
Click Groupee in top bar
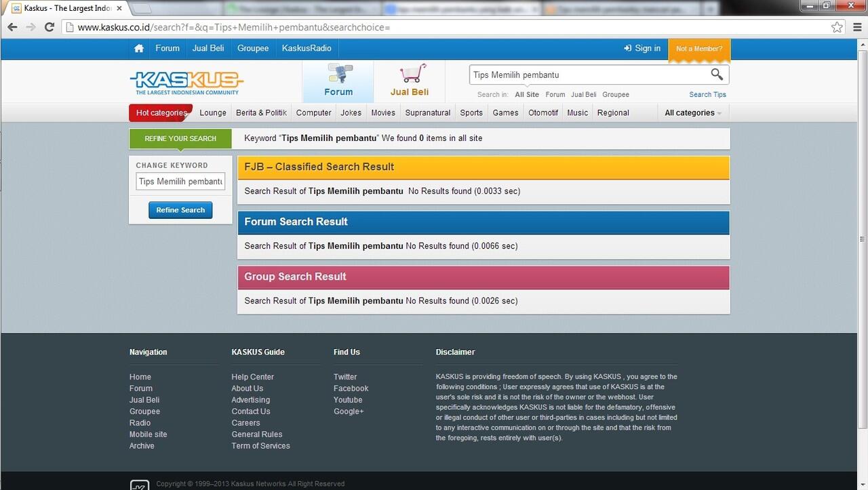[x=253, y=48]
